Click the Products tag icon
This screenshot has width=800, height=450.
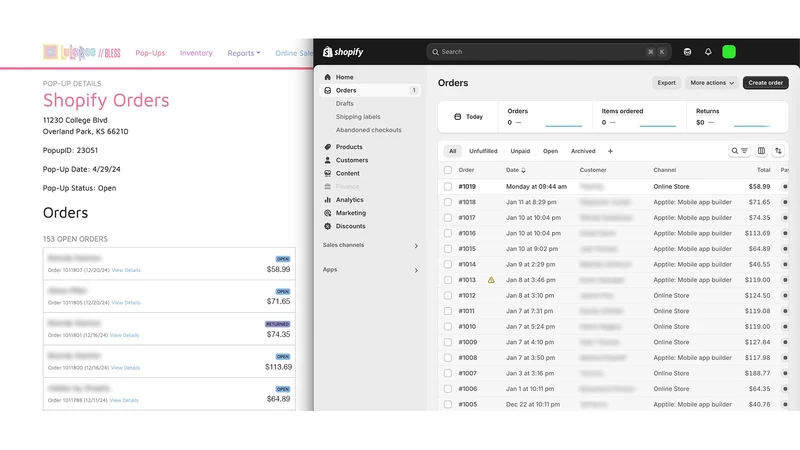(x=328, y=147)
